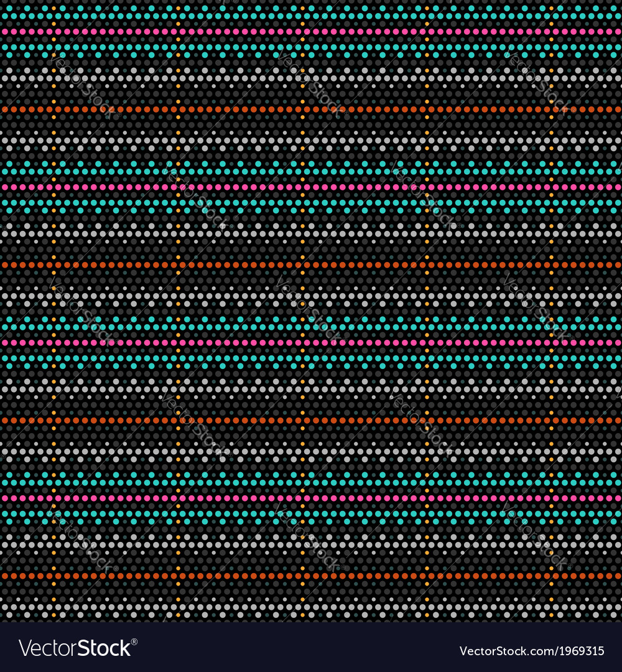Screen dimensions: 622x672
Task: Click the center vertical yellow dotted line
Action: [x=302, y=249]
